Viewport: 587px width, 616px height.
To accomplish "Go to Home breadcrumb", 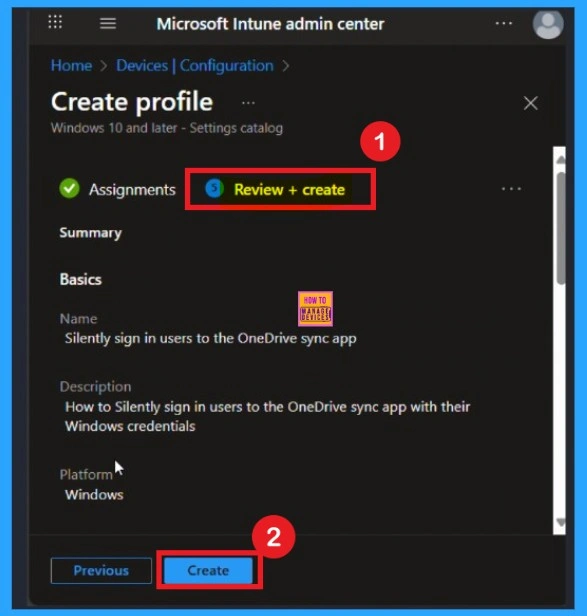I will coord(71,66).
